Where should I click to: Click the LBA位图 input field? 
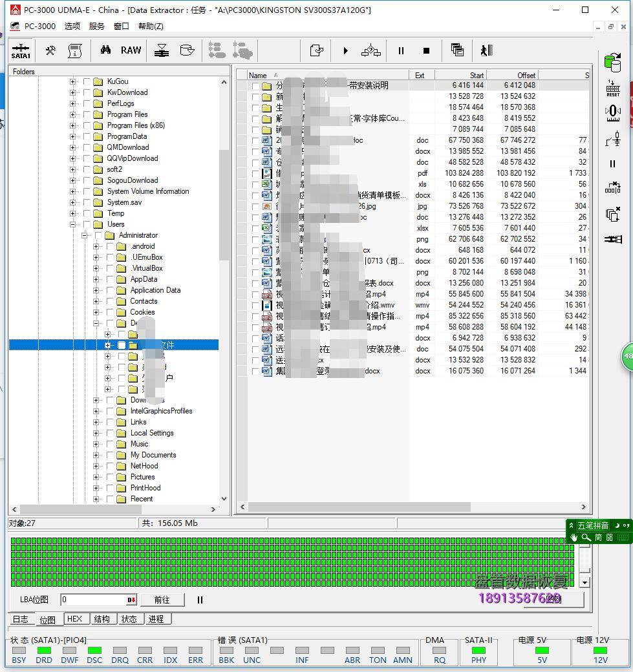pyautogui.click(x=94, y=600)
